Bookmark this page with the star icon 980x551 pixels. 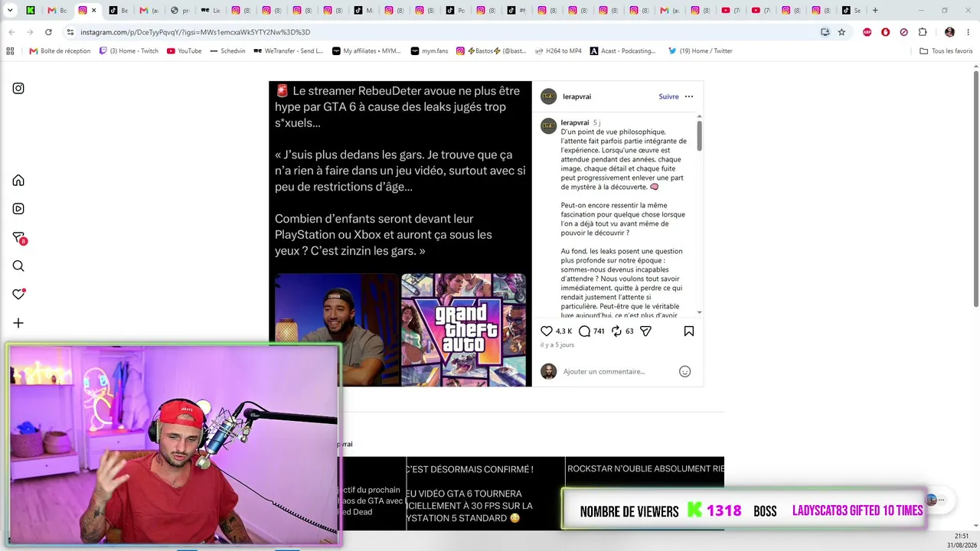841,32
